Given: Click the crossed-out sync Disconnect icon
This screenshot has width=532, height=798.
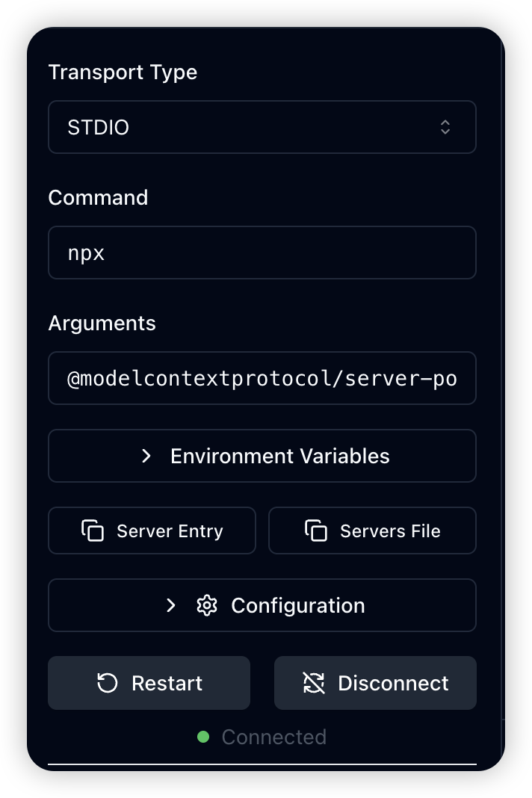Looking at the screenshot, I should 314,683.
